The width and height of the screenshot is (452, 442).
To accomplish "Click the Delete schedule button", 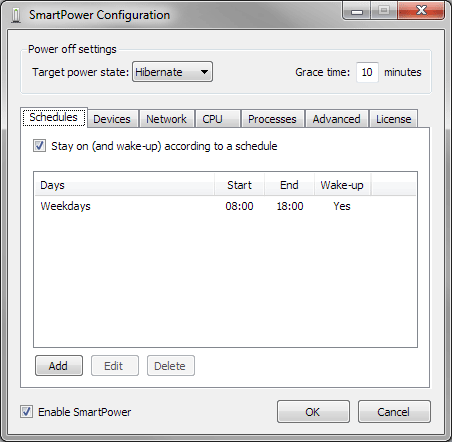I will pos(170,366).
